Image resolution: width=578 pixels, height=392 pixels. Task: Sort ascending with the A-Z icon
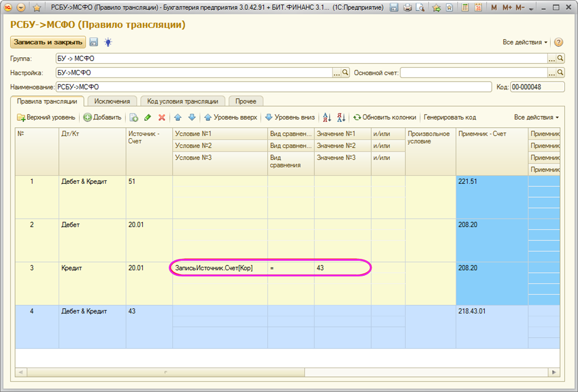pos(327,117)
